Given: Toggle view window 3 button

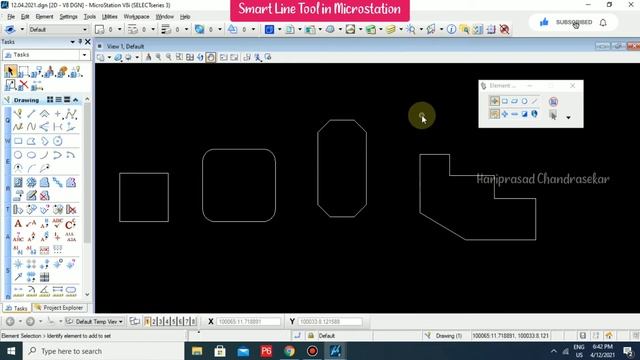Looking at the screenshot, I should coord(161,322).
